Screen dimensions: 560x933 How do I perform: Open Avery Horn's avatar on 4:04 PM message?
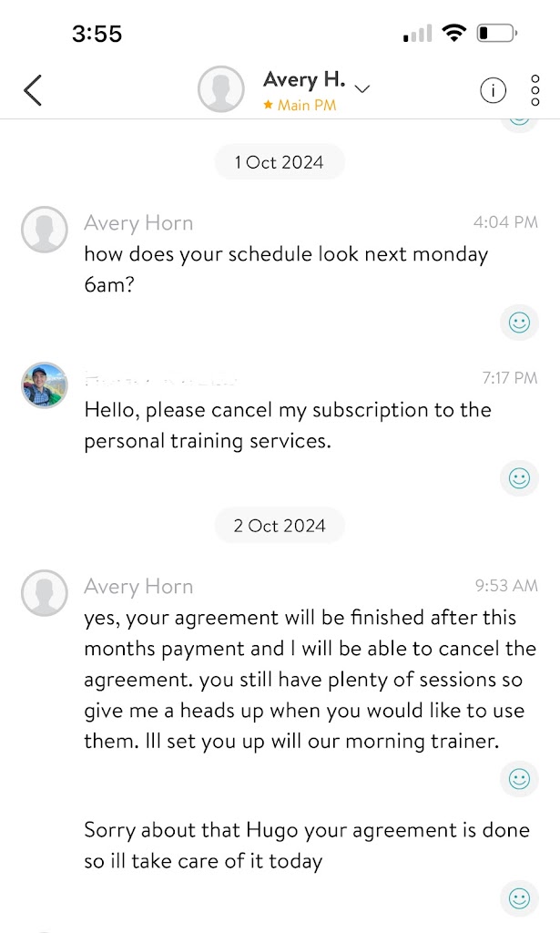(45, 229)
